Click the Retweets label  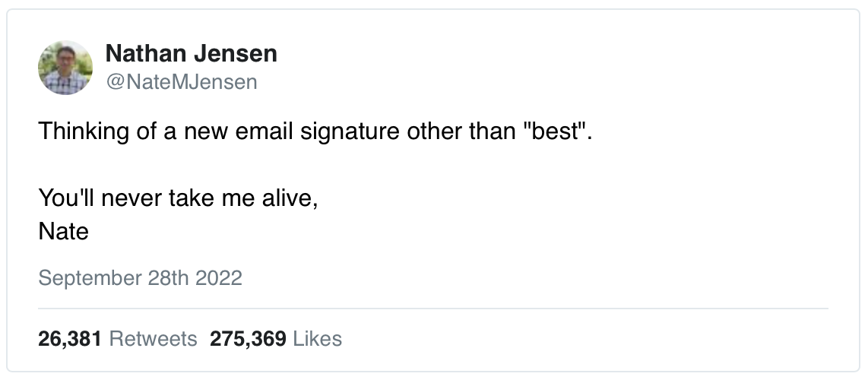tap(153, 338)
